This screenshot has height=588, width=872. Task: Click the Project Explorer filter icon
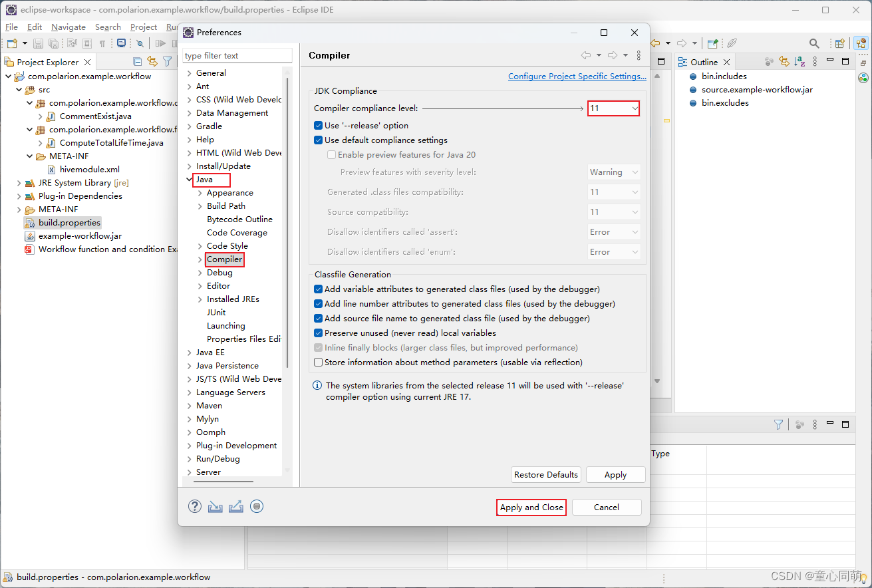[167, 61]
